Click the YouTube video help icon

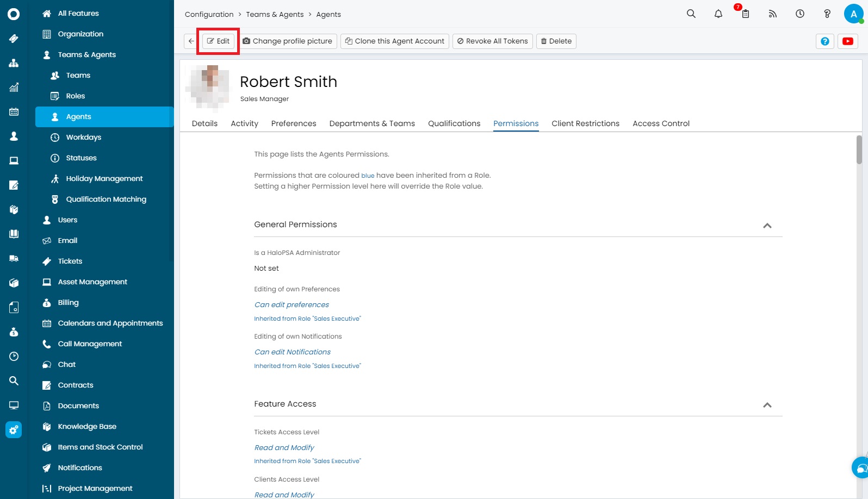pos(847,41)
